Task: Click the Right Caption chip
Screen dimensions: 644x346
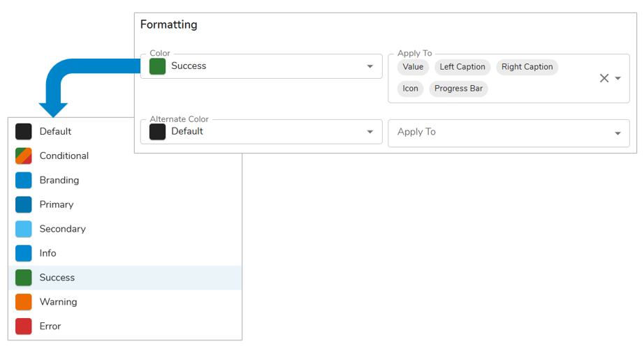Action: pos(527,67)
